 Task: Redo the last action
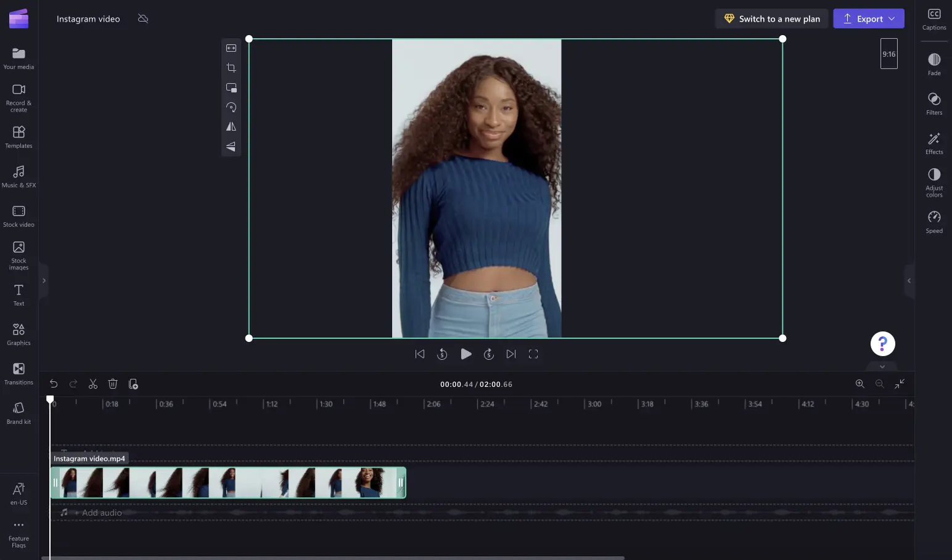73,384
